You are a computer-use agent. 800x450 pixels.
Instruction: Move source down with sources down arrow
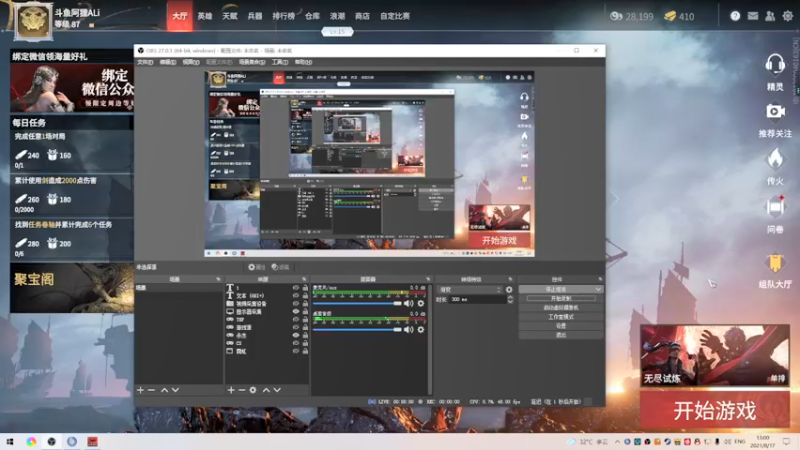[x=277, y=390]
